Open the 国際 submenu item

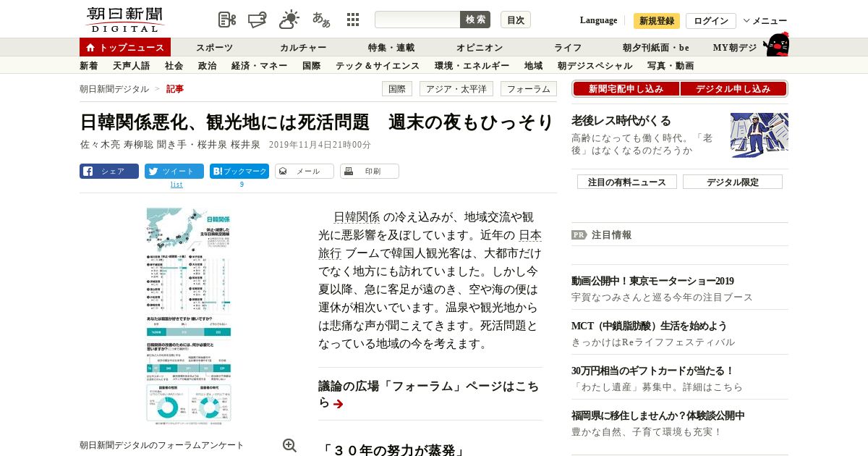pos(312,66)
